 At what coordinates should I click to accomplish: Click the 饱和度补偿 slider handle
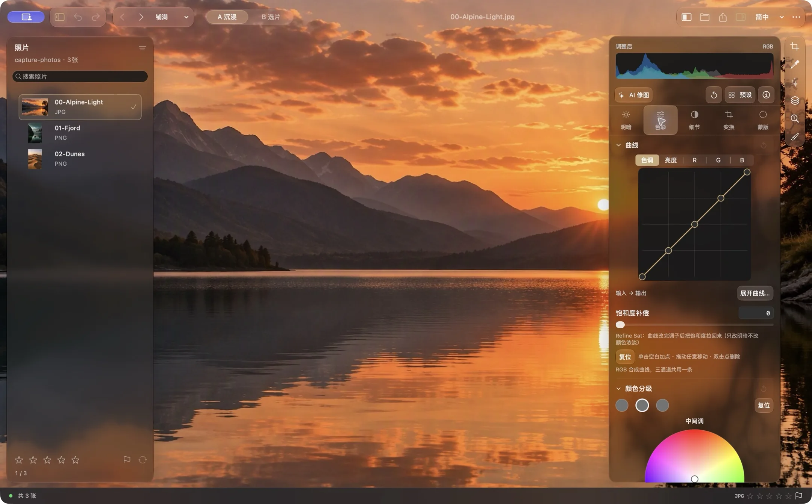(x=620, y=324)
